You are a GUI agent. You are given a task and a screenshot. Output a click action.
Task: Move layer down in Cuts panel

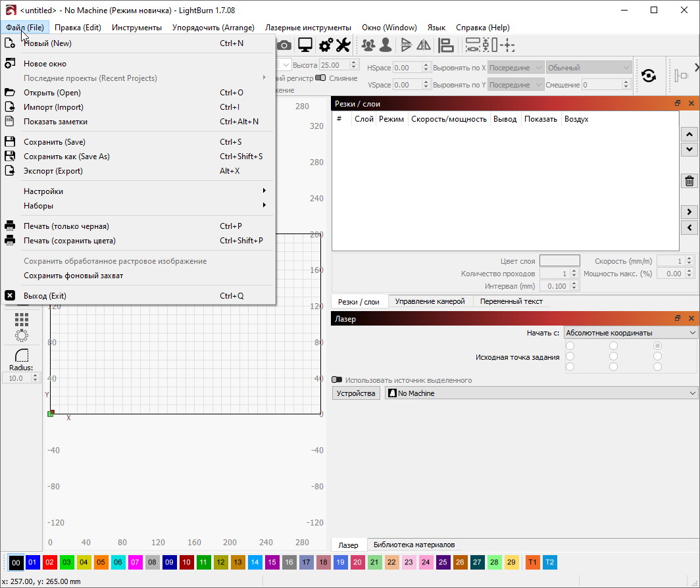click(x=689, y=149)
